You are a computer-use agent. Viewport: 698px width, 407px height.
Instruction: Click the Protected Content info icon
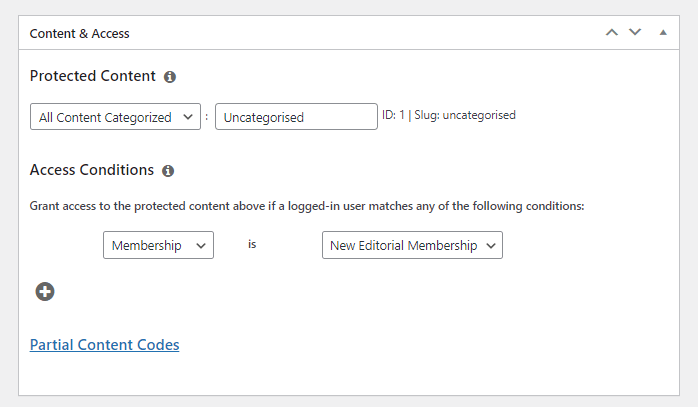coord(170,77)
